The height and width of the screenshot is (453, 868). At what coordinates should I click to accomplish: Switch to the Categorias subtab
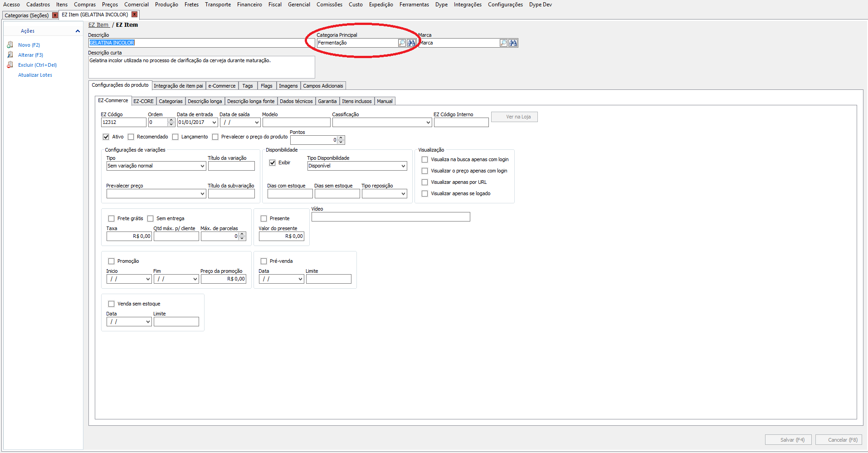point(171,101)
